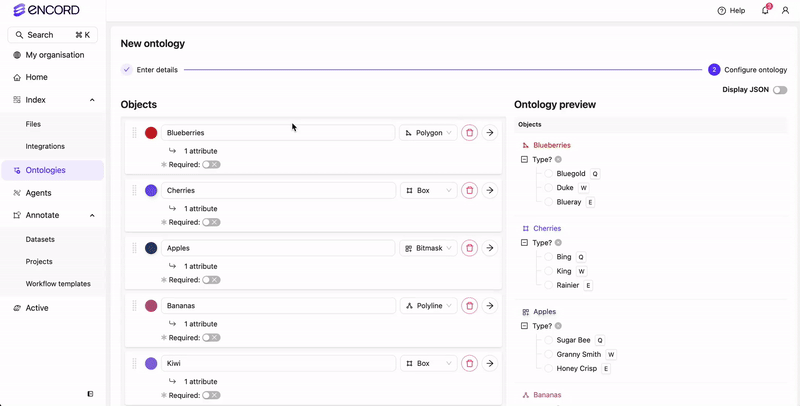
Task: Go to My organisation
Action: click(x=53, y=55)
